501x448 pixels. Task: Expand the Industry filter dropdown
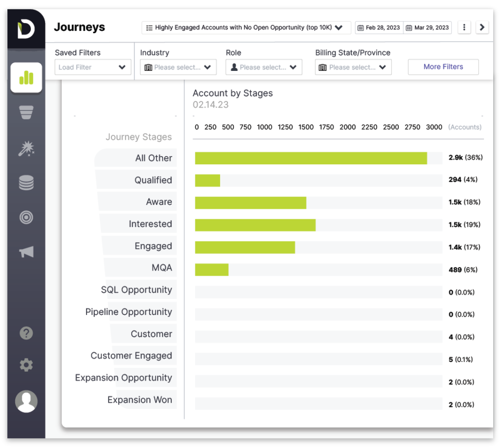[x=178, y=67]
